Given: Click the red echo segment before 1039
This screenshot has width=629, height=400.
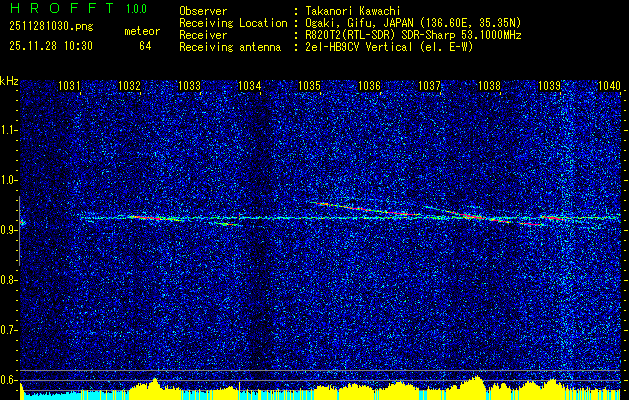Looking at the screenshot, I should (x=532, y=224).
